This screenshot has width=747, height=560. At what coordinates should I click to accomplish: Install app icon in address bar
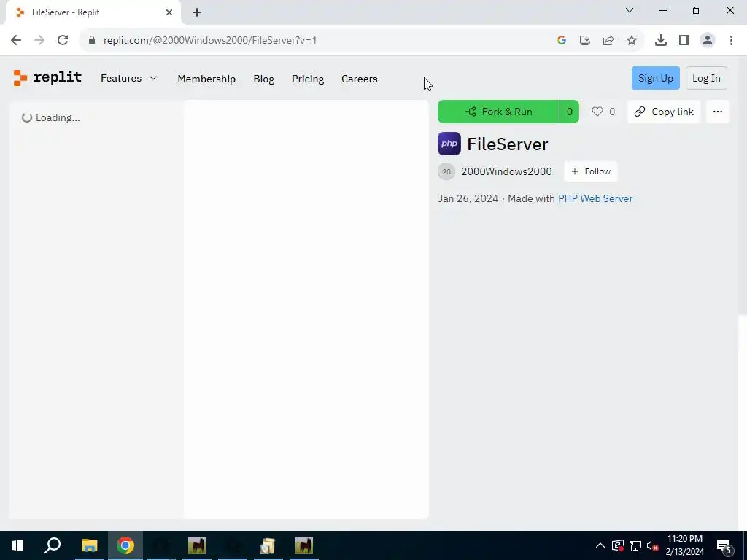coord(585,41)
